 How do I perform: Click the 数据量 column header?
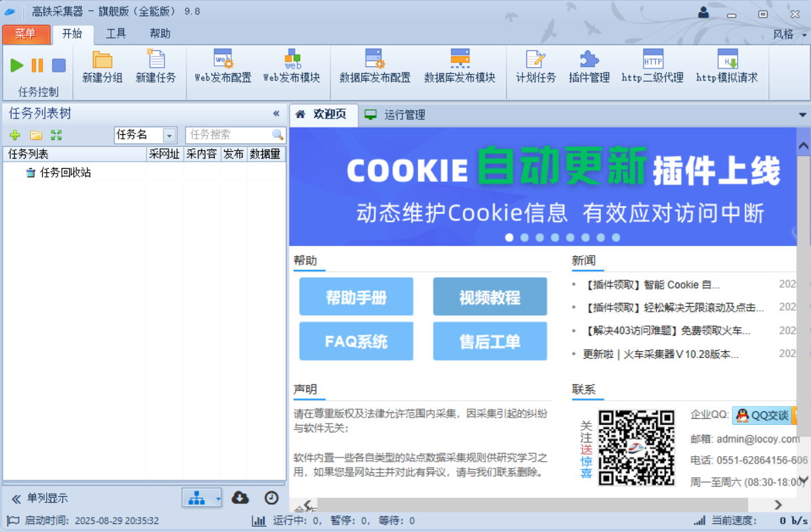point(266,155)
